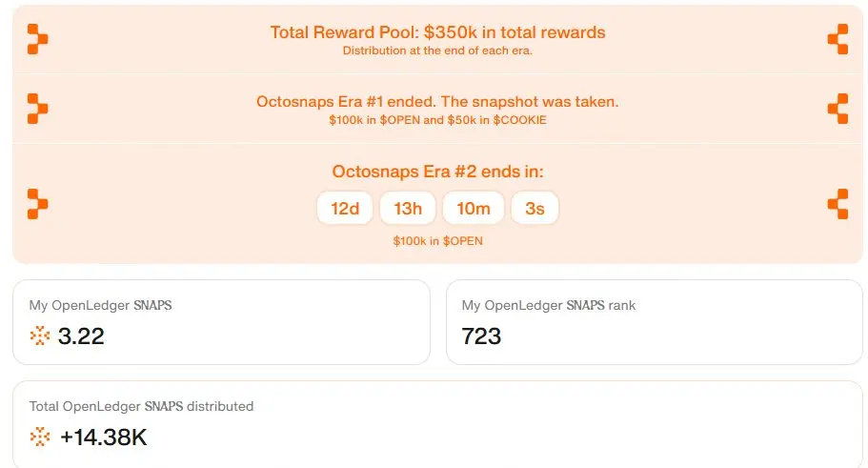Select the 13h countdown box
Screen dimensions: 868x468
click(x=408, y=208)
